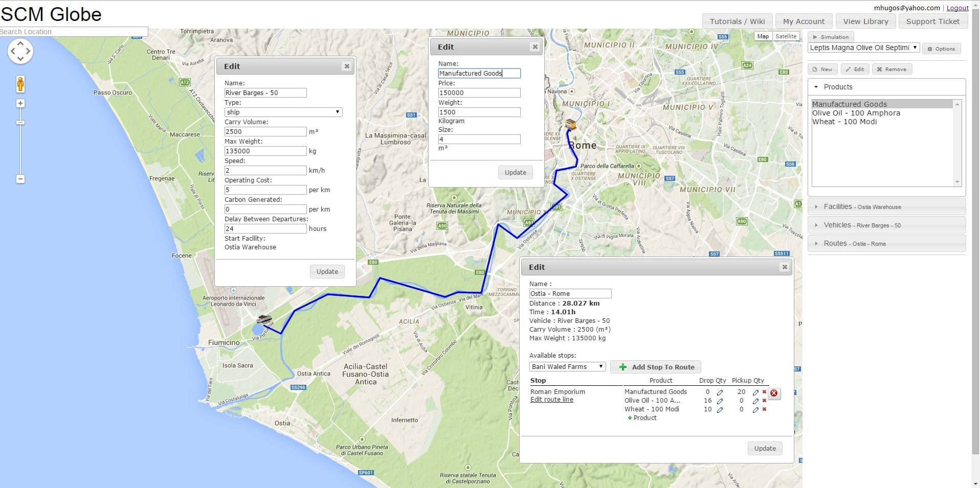The height and width of the screenshot is (488, 980).
Task: Expand the Facilities section
Action: pos(886,207)
